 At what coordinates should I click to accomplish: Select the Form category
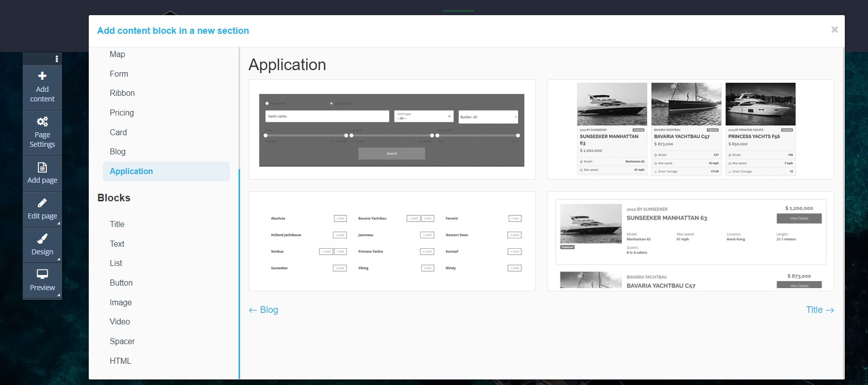point(119,74)
